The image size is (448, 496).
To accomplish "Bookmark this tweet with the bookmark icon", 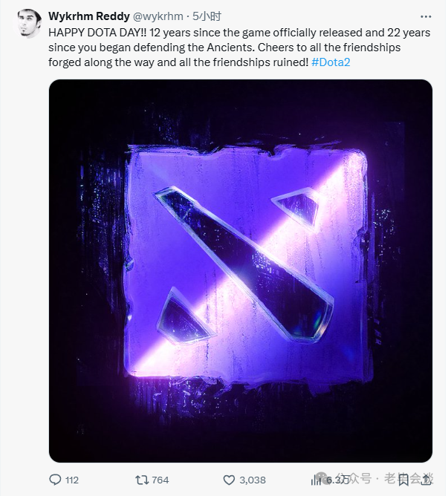I will 403,480.
